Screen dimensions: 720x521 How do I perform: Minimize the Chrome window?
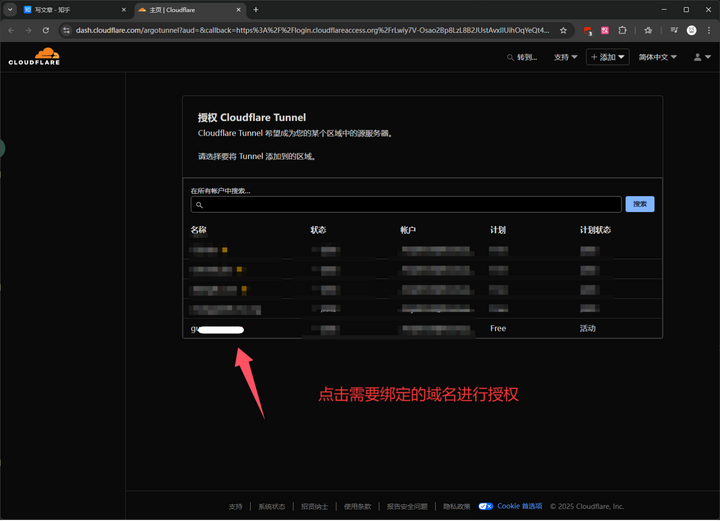tap(664, 10)
